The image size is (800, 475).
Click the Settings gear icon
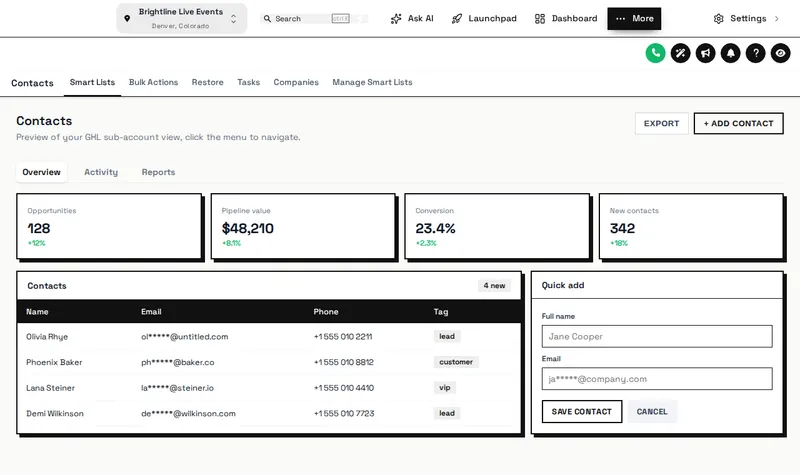[x=718, y=19]
